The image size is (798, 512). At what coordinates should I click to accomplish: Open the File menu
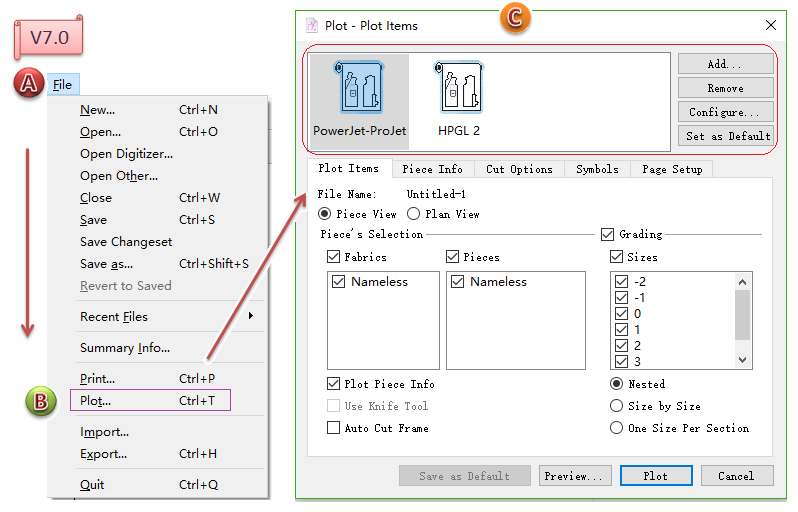[x=62, y=85]
